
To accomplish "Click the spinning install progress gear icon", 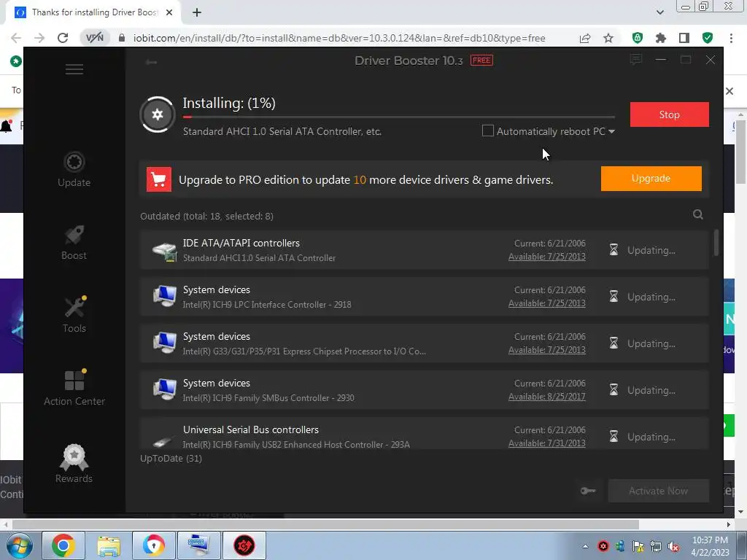I will tap(158, 114).
